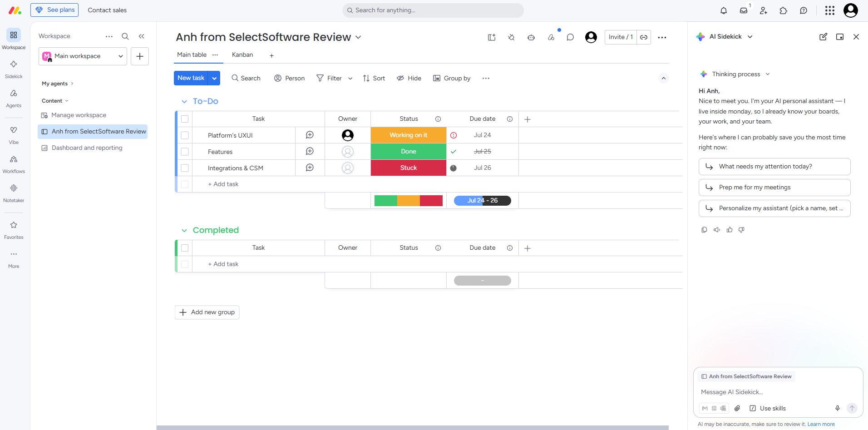Click the See plans button
868x430 pixels.
[x=54, y=10]
